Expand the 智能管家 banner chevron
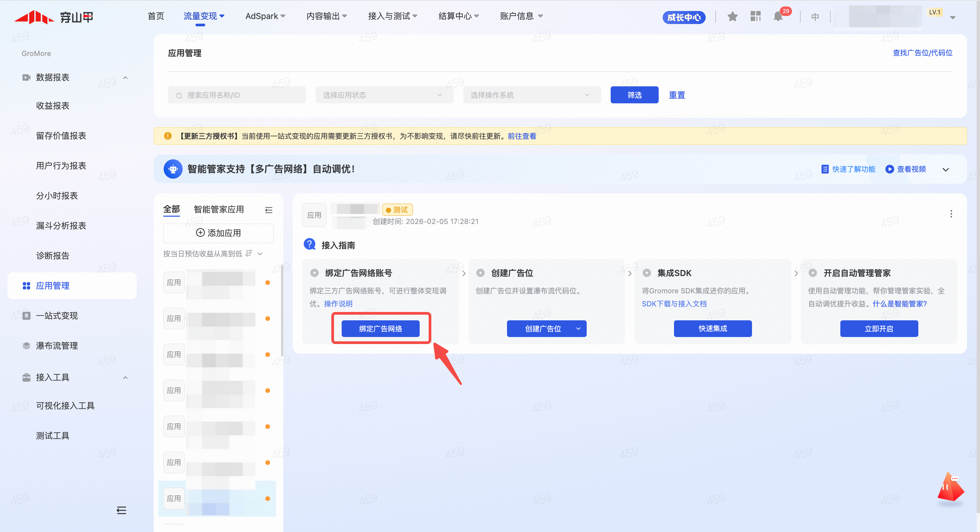 [x=946, y=169]
